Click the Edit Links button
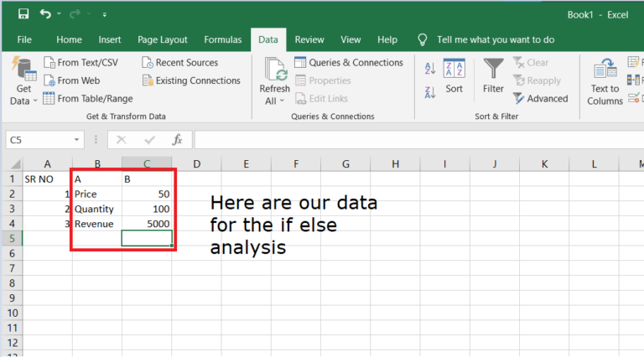 [322, 99]
